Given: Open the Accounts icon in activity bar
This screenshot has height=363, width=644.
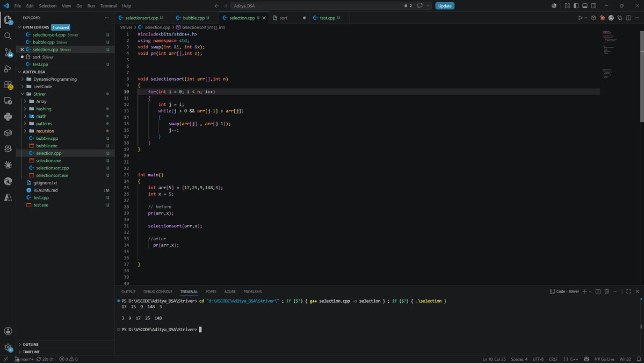Looking at the screenshot, I should (8, 331).
